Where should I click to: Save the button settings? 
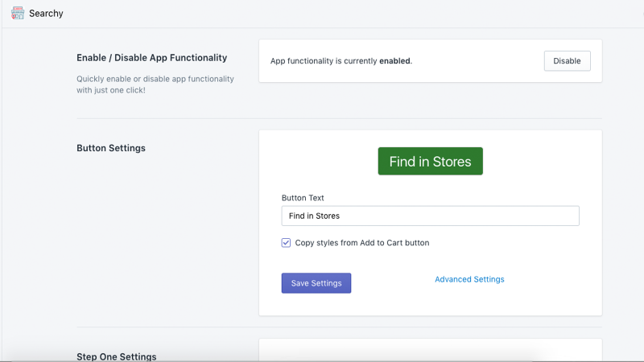316,283
